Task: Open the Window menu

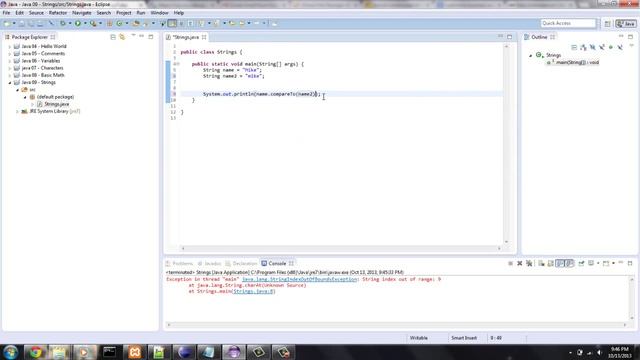Action: pyautogui.click(x=159, y=13)
